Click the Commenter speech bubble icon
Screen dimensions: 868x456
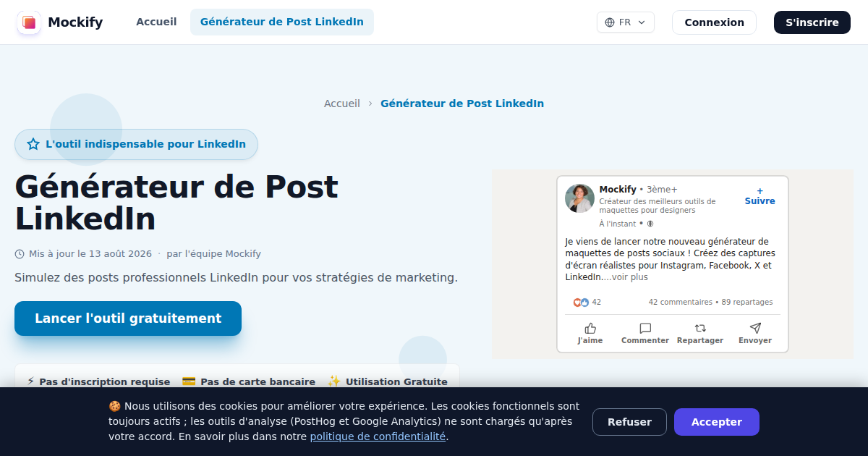645,328
